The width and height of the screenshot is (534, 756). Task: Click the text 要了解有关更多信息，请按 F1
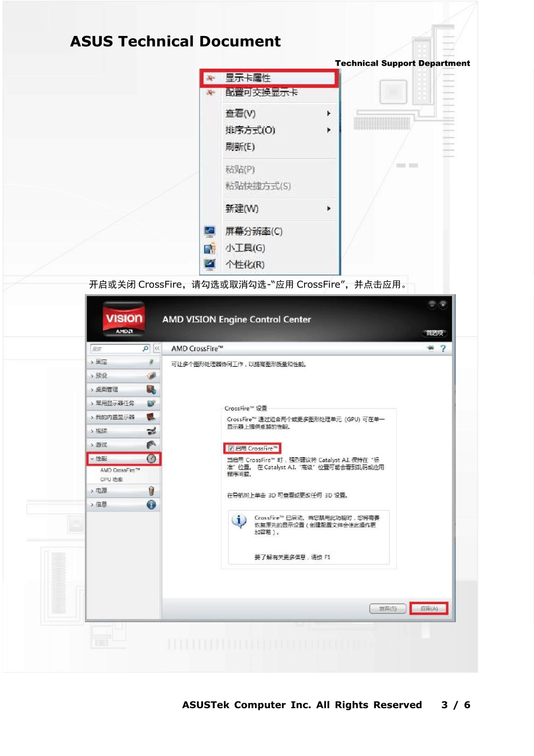click(292, 557)
